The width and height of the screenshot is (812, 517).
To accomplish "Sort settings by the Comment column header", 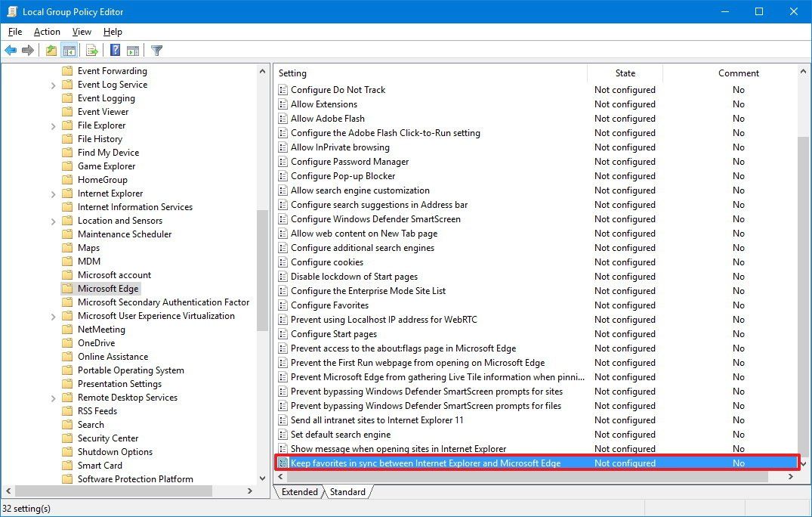I will 738,73.
